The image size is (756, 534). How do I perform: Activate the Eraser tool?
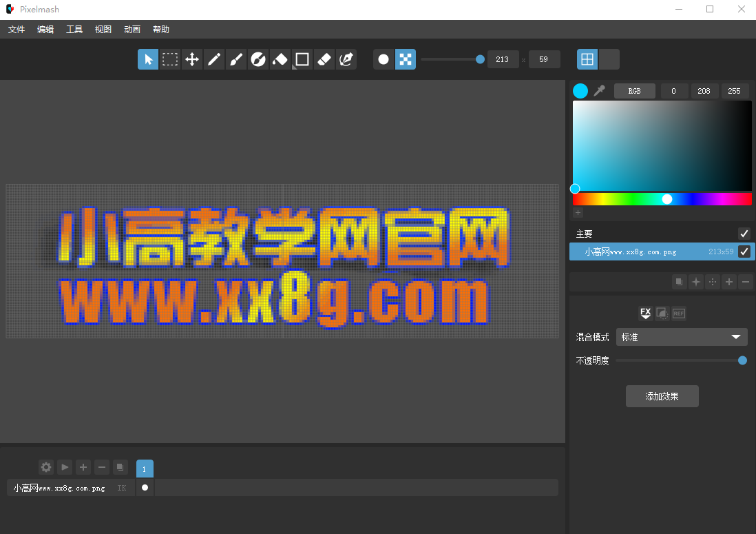point(324,59)
